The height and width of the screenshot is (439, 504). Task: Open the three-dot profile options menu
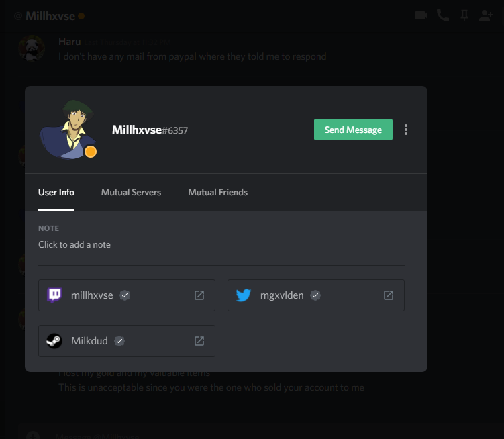(406, 130)
